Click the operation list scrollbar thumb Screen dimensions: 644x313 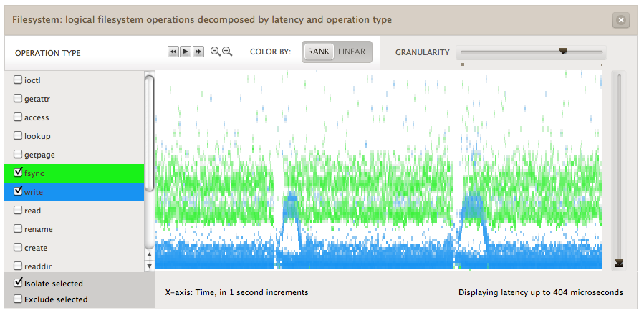pos(149,133)
